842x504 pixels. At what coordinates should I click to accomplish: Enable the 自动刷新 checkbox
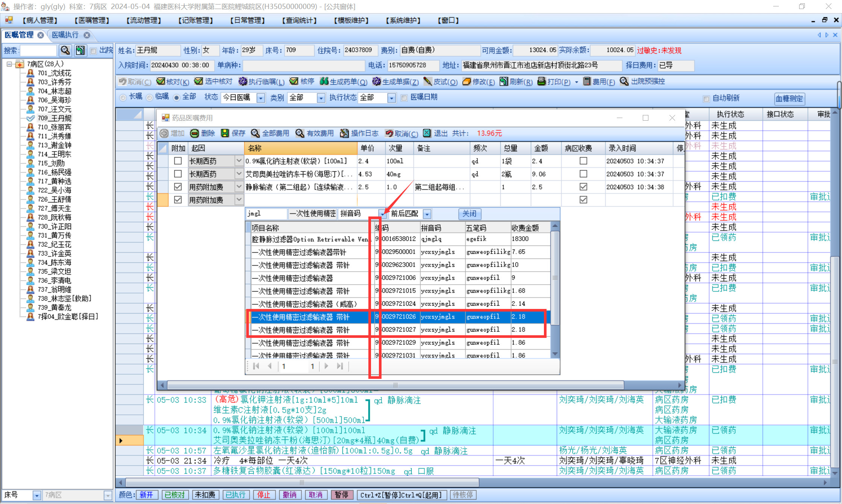tap(706, 98)
